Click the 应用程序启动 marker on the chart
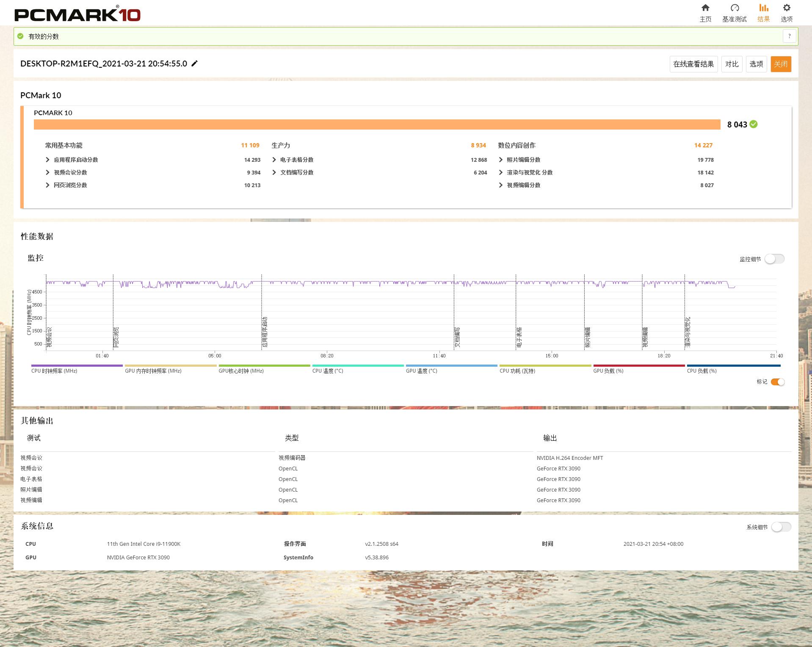This screenshot has height=647, width=812. (265, 332)
